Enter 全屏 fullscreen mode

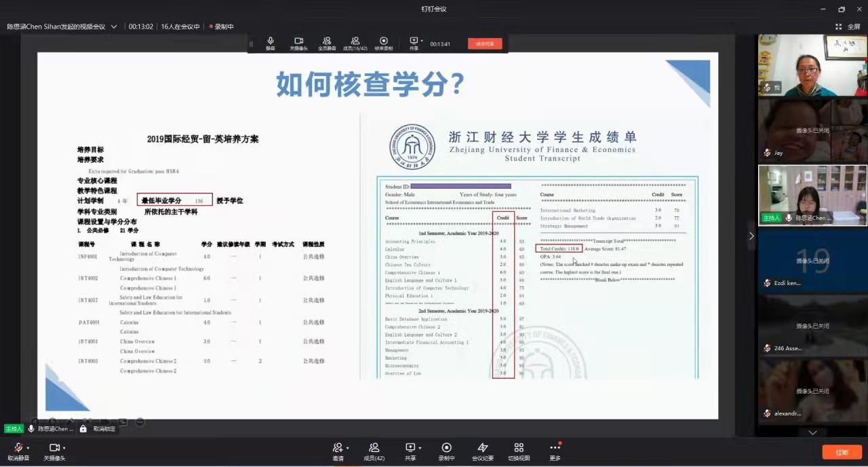tap(848, 26)
